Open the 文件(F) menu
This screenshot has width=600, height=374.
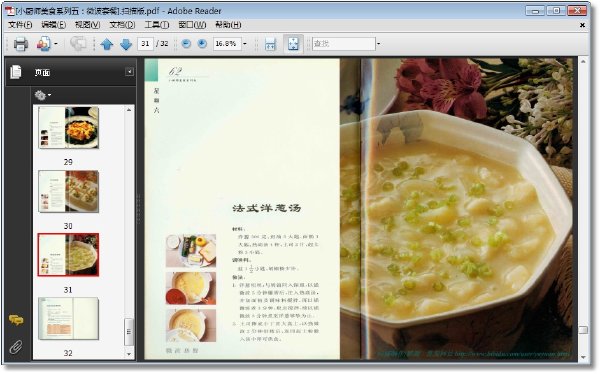[20, 25]
